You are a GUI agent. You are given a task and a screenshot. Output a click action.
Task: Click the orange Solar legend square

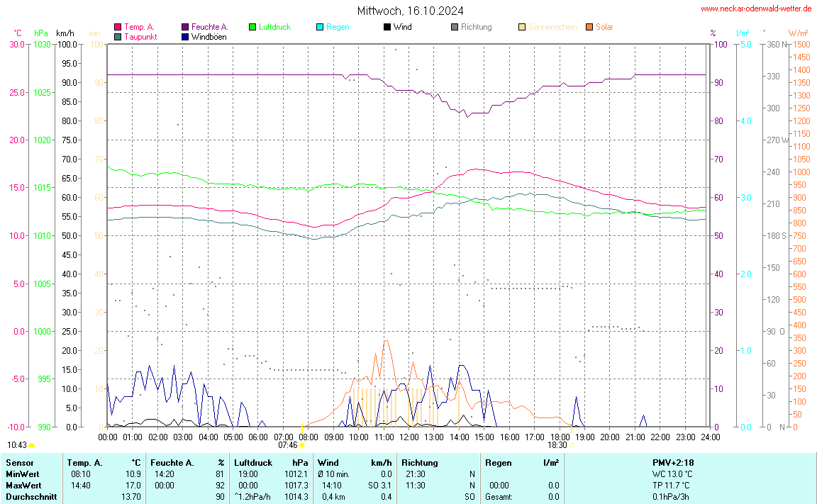pyautogui.click(x=589, y=27)
